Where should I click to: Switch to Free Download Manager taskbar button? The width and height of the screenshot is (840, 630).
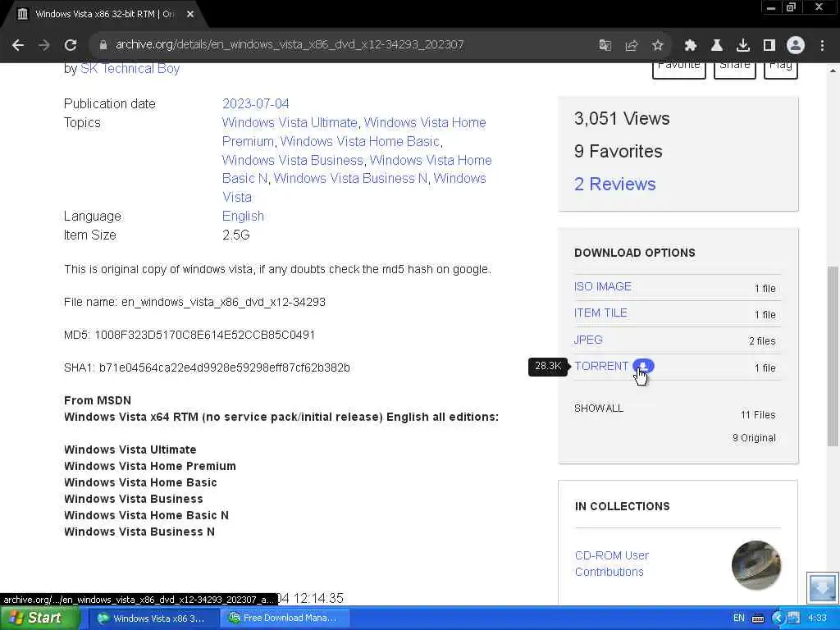pyautogui.click(x=284, y=619)
